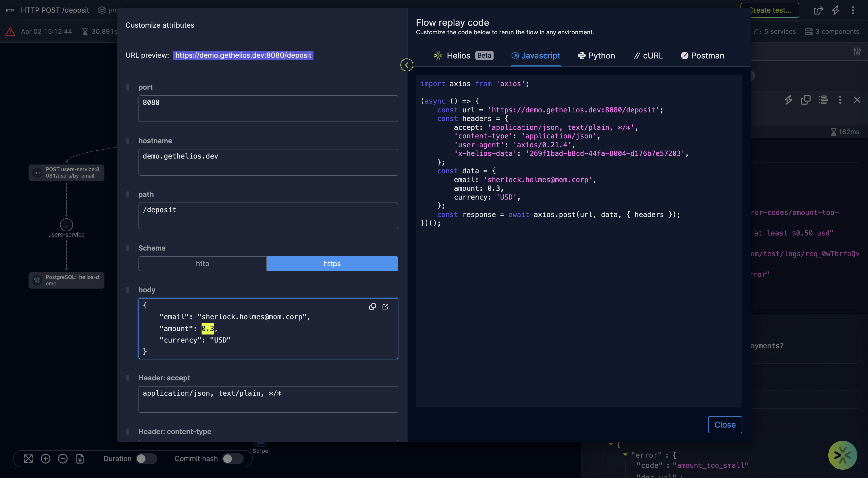This screenshot has width=868, height=478.
Task: Copy the body JSON to clipboard
Action: pyautogui.click(x=372, y=307)
